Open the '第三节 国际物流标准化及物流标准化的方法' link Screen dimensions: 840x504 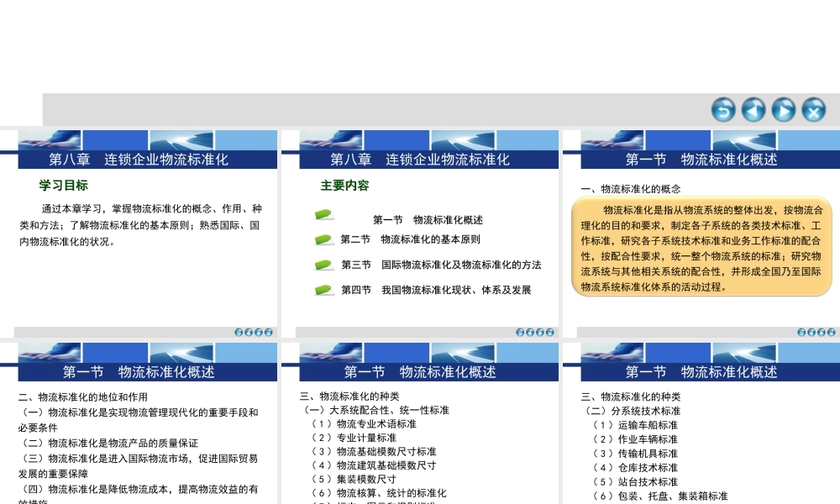point(443,265)
